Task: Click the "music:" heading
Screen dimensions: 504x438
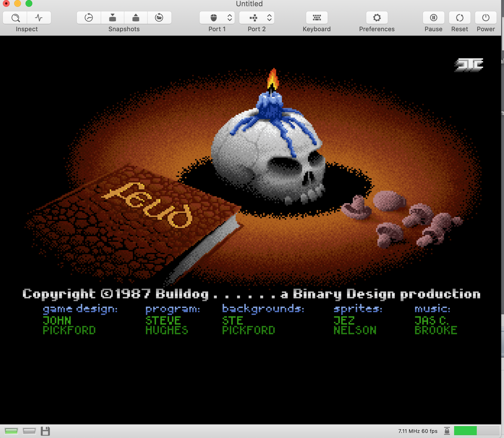Action: (432, 309)
